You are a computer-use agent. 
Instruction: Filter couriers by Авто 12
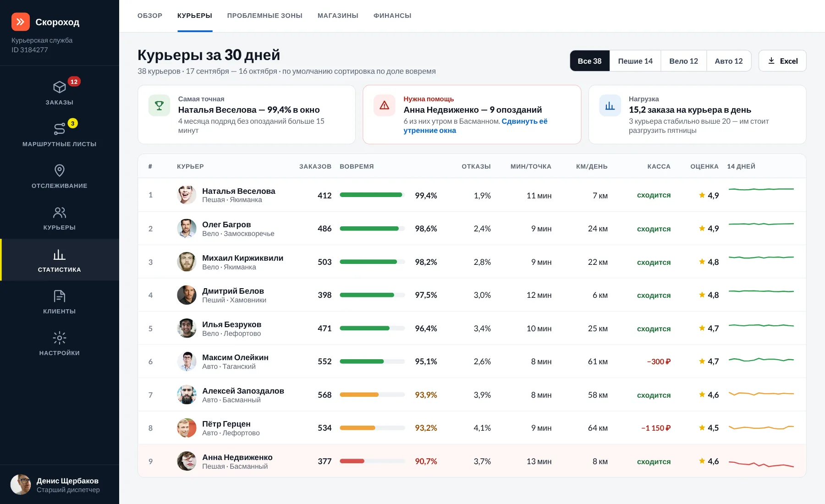(728, 60)
